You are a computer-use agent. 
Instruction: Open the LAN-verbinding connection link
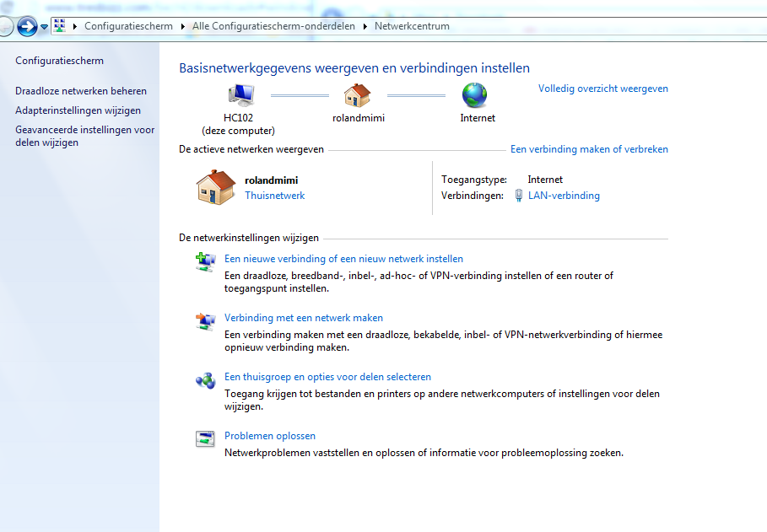point(564,196)
